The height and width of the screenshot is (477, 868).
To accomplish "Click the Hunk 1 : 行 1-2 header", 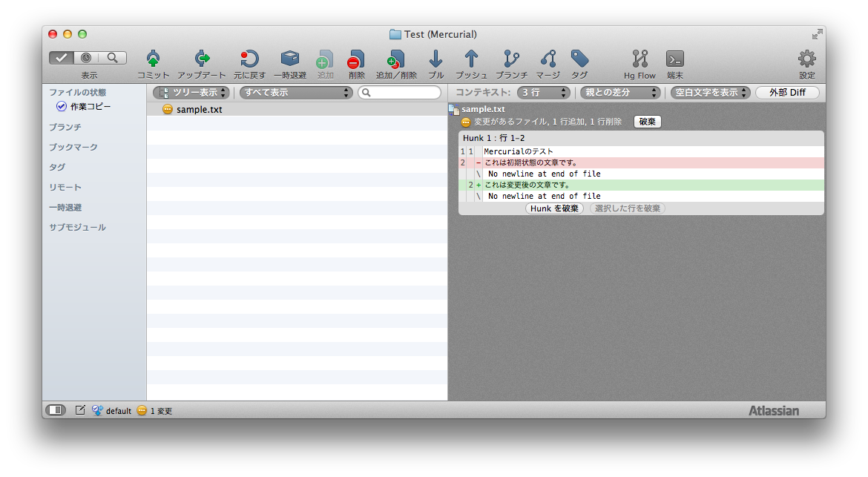I will coord(641,138).
